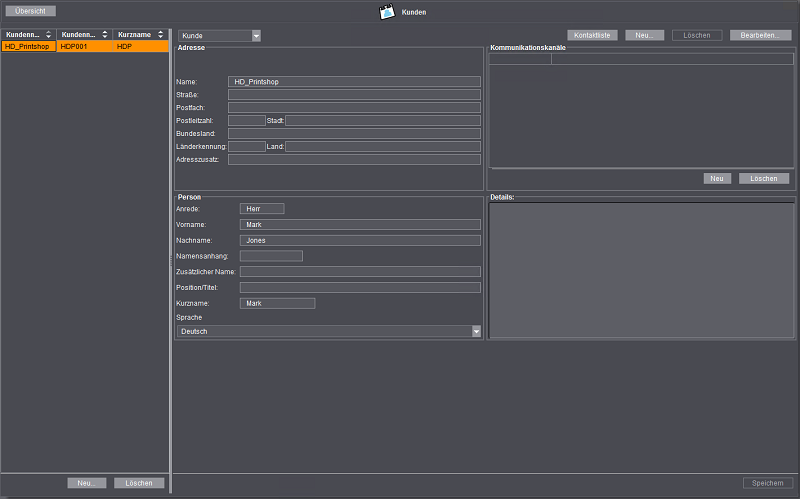Click the Postleitzahl input field
The width and height of the screenshot is (800, 499).
(246, 121)
